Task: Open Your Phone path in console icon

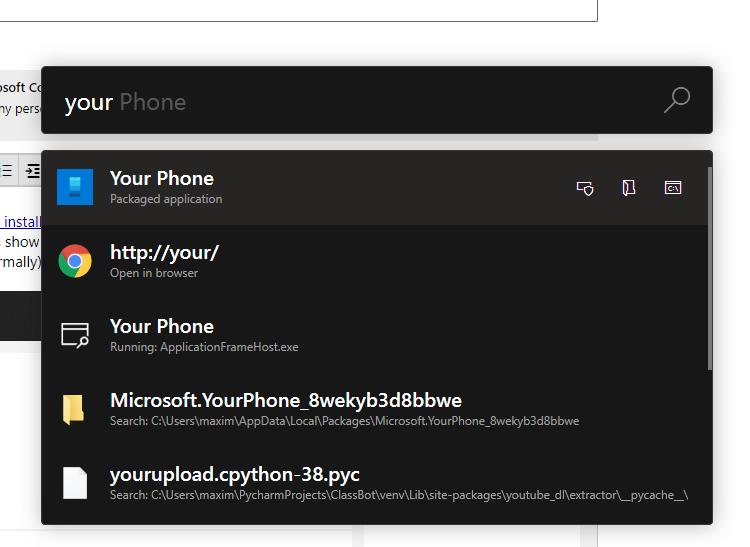Action: [x=673, y=187]
